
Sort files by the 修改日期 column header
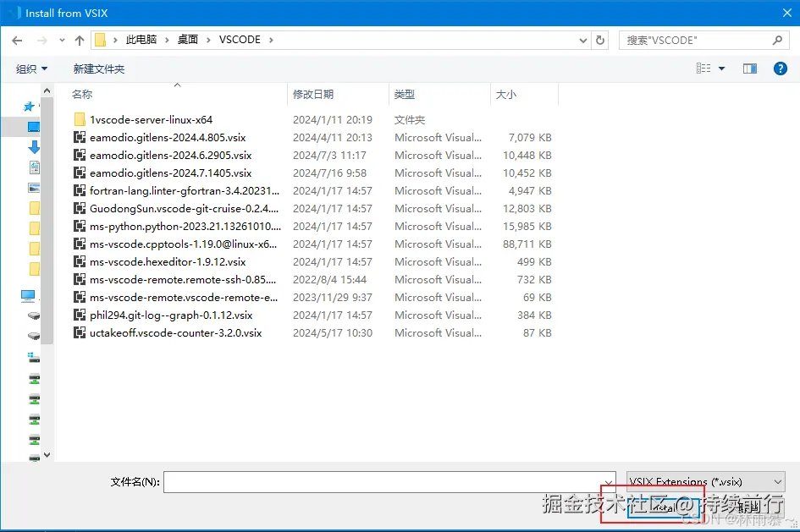(x=312, y=94)
